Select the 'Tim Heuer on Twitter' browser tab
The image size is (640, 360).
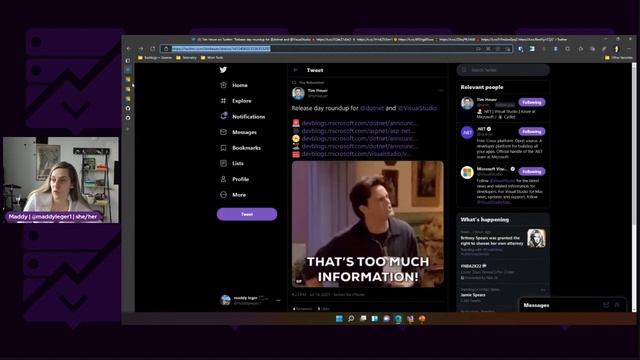pos(251,40)
